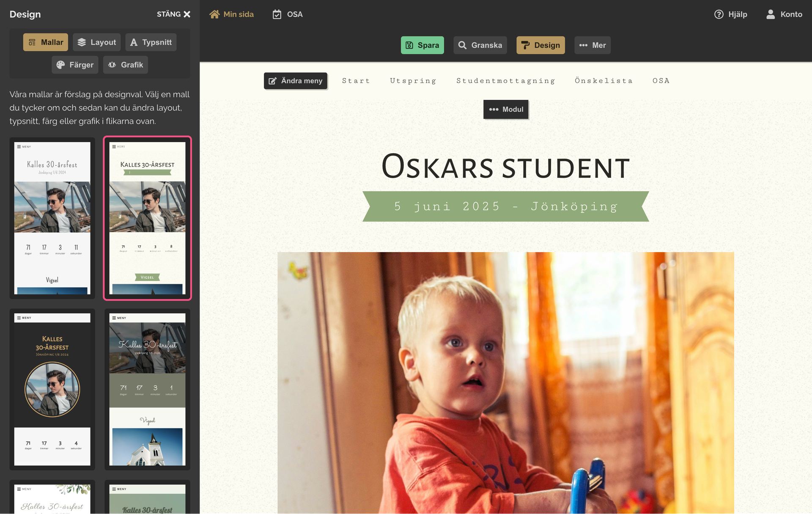The height and width of the screenshot is (514, 812).
Task: Switch to the Mallar tab
Action: 46,42
